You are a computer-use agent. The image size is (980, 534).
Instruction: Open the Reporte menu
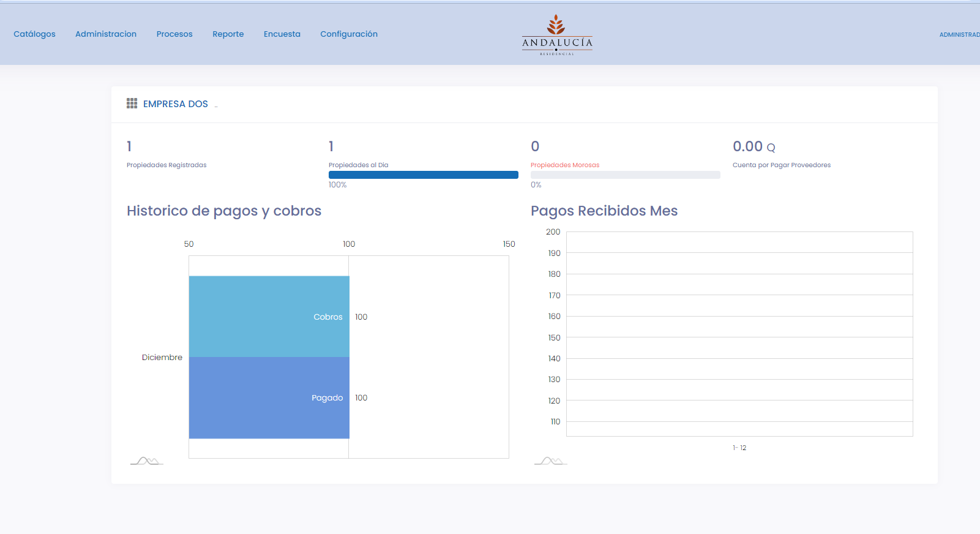[228, 34]
